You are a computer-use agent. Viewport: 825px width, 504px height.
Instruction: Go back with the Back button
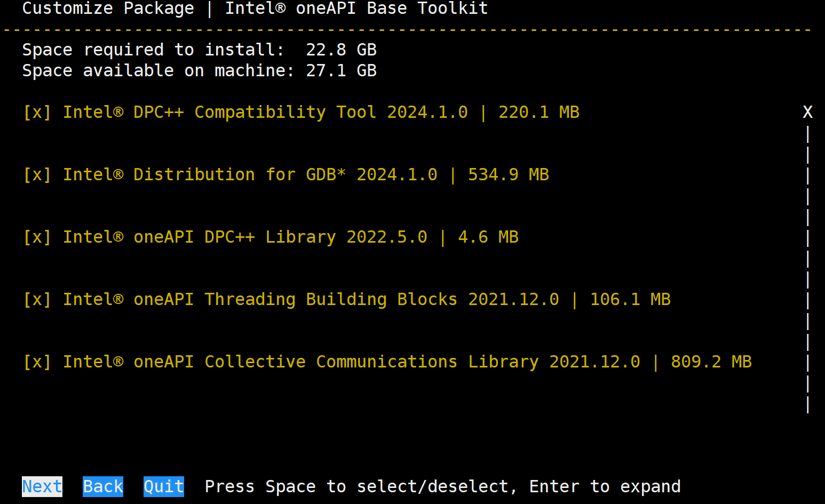(x=103, y=486)
